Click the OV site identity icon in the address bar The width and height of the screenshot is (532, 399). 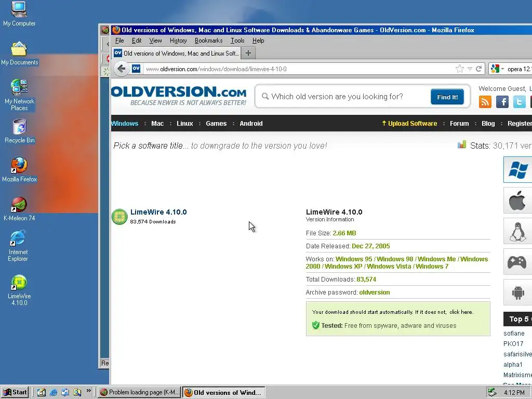[x=136, y=69]
